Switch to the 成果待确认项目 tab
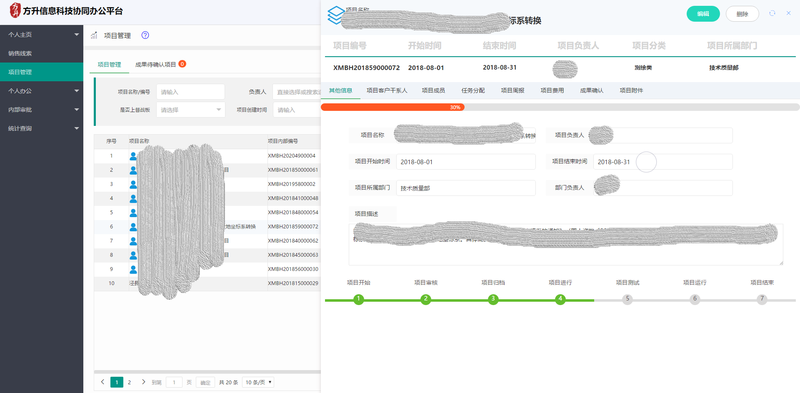800x393 pixels. pyautogui.click(x=156, y=65)
